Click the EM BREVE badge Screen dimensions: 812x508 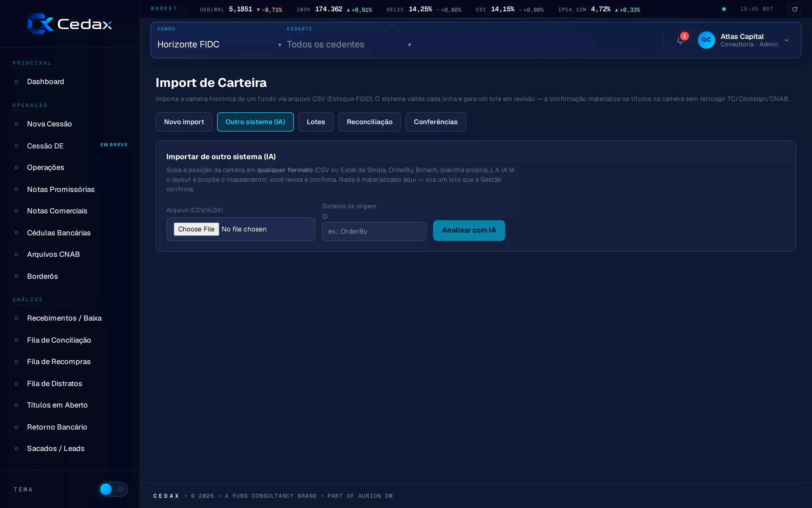click(x=114, y=144)
